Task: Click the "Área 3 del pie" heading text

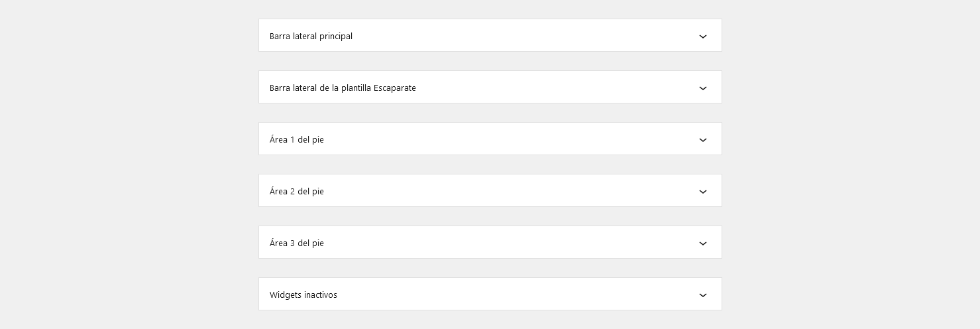Action: (297, 243)
